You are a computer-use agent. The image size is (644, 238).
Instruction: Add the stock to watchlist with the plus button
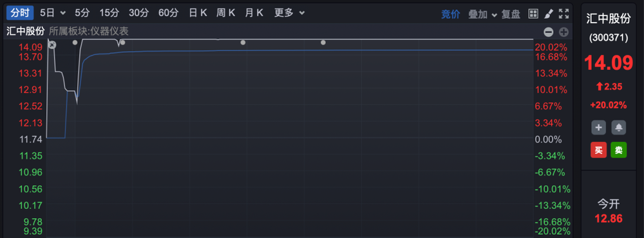point(598,128)
